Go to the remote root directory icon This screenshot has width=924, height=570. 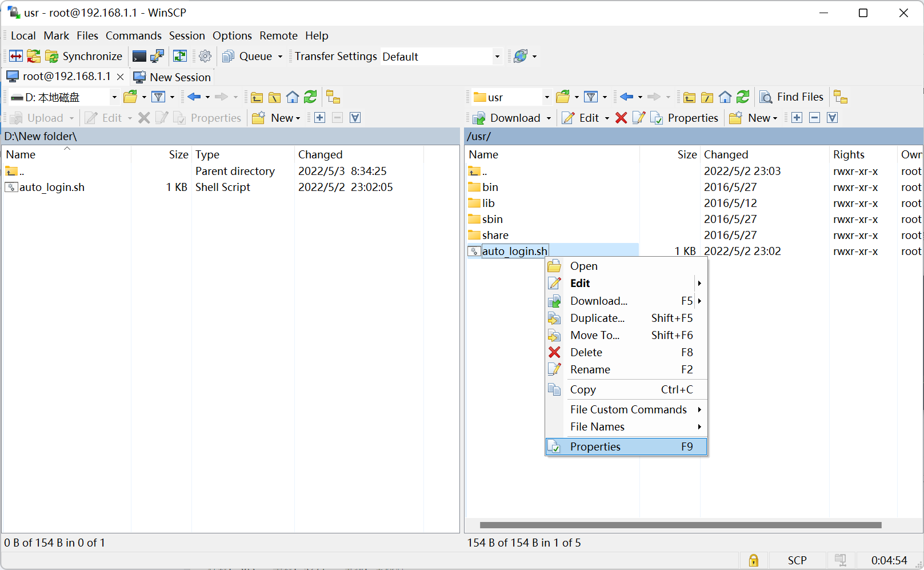707,97
